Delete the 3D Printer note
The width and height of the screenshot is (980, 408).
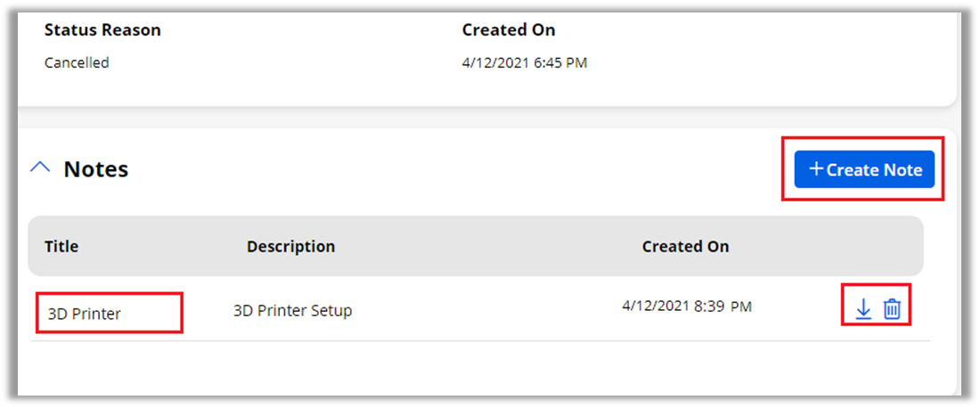coord(892,309)
